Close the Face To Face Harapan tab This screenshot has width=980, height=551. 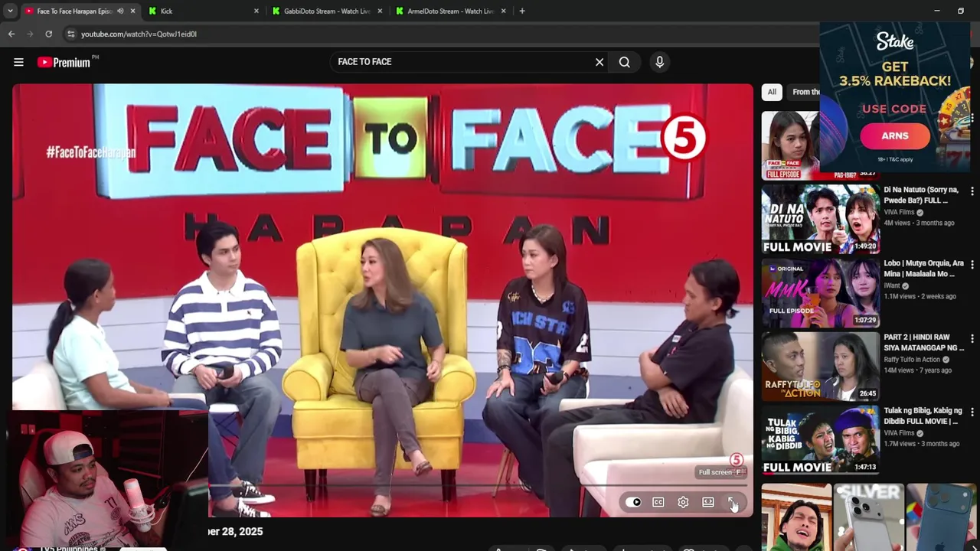coord(132,11)
